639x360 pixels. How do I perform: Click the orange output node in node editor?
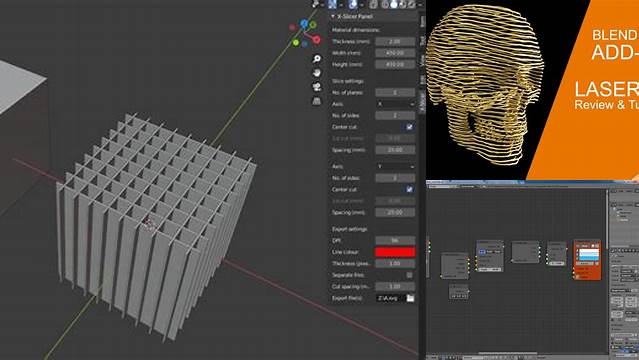coord(587,260)
